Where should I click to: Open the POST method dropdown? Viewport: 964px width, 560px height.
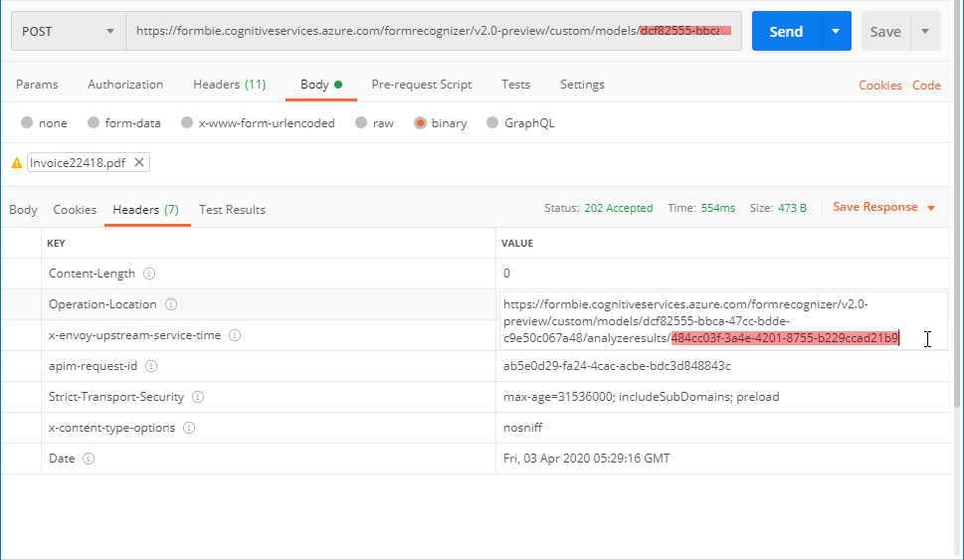pos(69,32)
